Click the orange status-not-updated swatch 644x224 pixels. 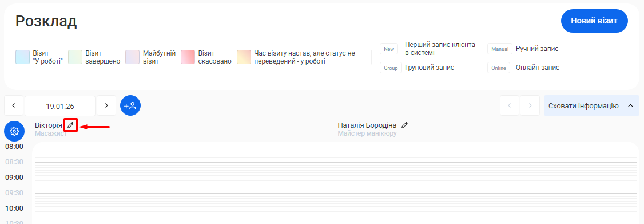tap(244, 57)
